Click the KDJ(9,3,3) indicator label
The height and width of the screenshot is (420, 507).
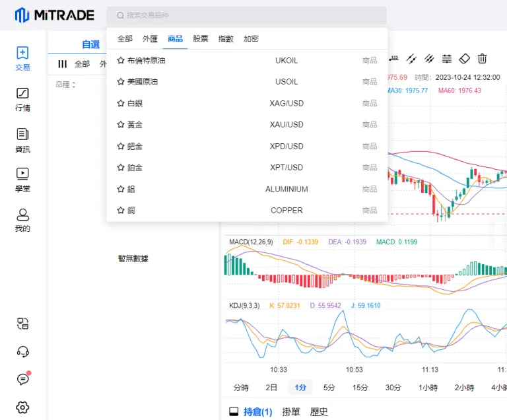[x=244, y=306]
